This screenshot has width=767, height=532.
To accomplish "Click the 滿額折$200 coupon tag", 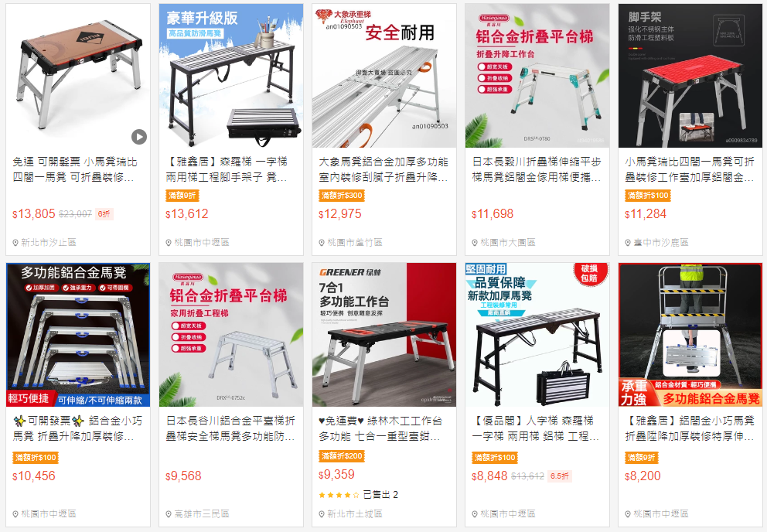I will tap(342, 456).
